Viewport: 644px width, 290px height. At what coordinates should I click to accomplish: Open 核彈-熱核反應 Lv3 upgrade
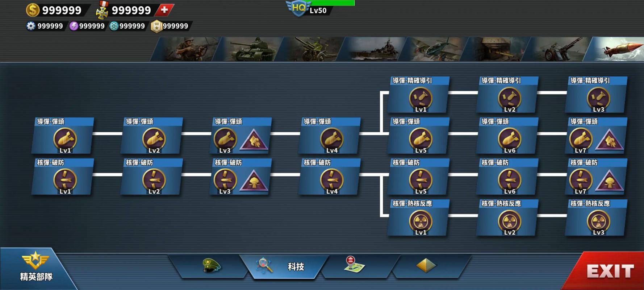coord(597,218)
